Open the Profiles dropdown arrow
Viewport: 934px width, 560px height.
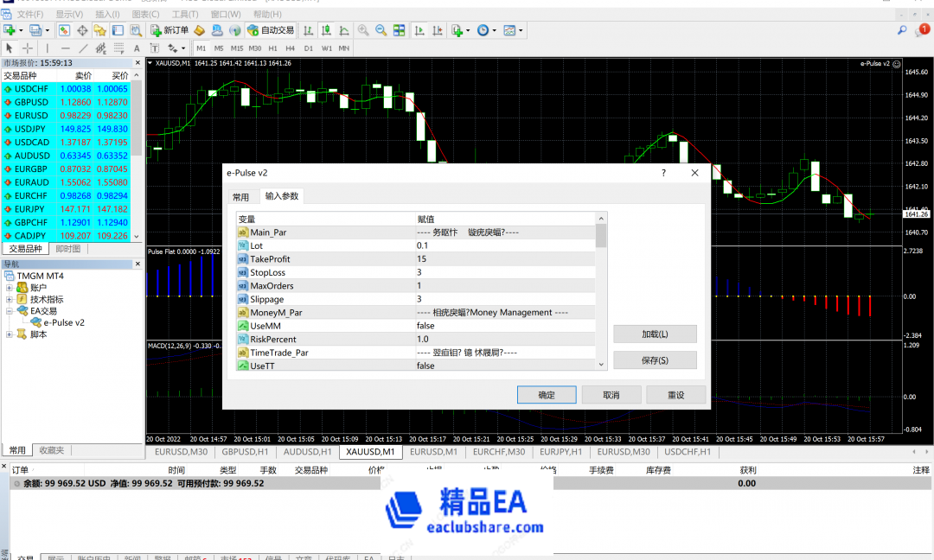click(47, 30)
